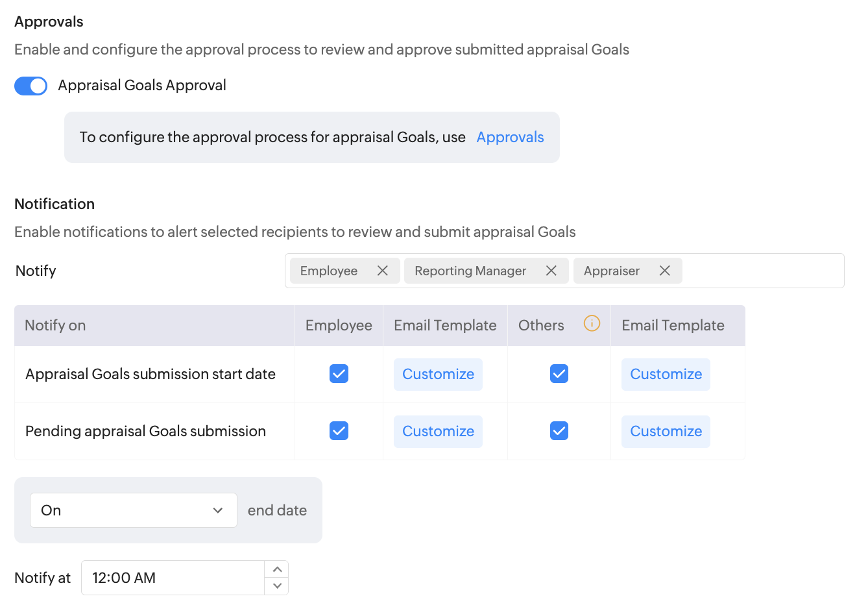This screenshot has width=868, height=605.
Task: Open the Approvals configuration link
Action: 510,137
